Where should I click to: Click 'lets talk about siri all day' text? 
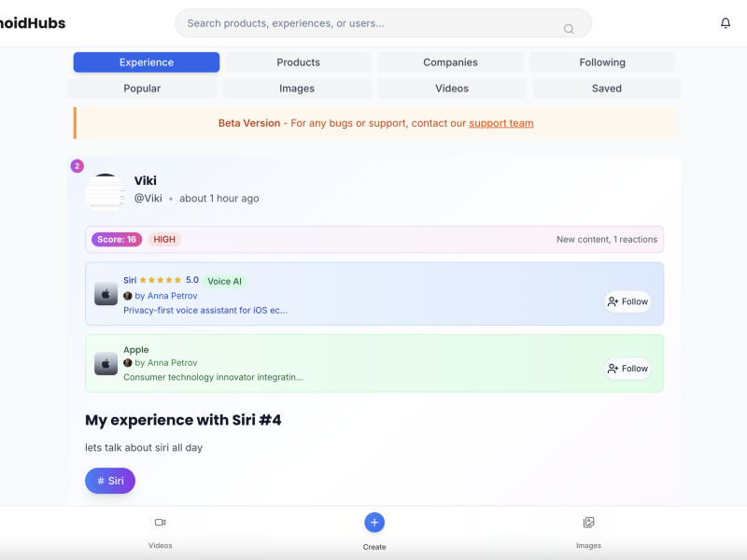pyautogui.click(x=144, y=448)
